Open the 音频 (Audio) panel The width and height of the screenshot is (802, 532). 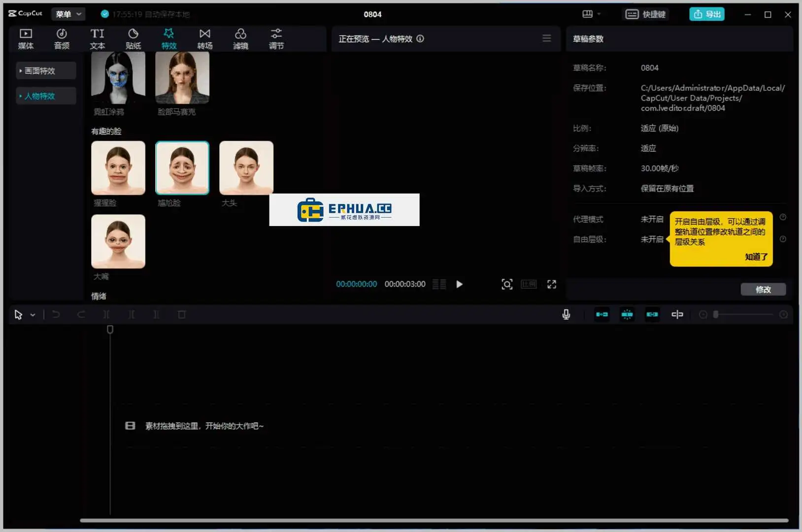click(61, 38)
